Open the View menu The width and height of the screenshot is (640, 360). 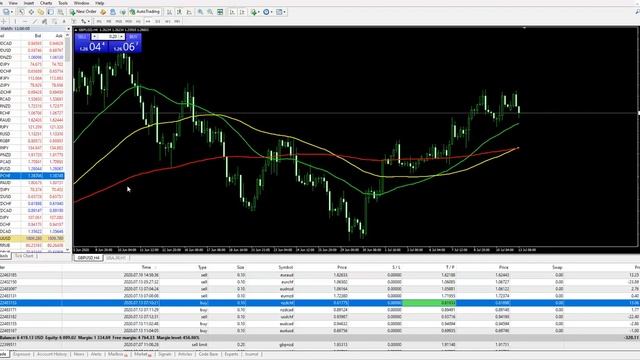(x=13, y=3)
